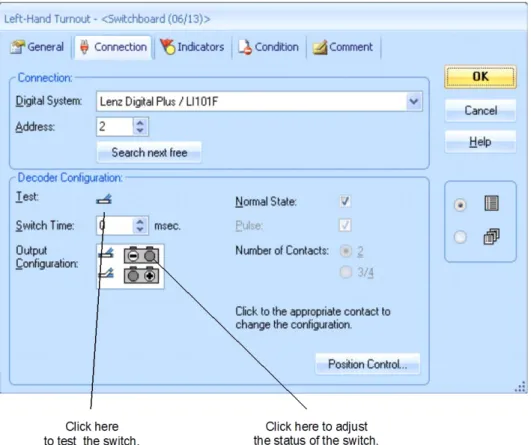Toggle the Normal State checkbox
531x445 pixels.
345,201
